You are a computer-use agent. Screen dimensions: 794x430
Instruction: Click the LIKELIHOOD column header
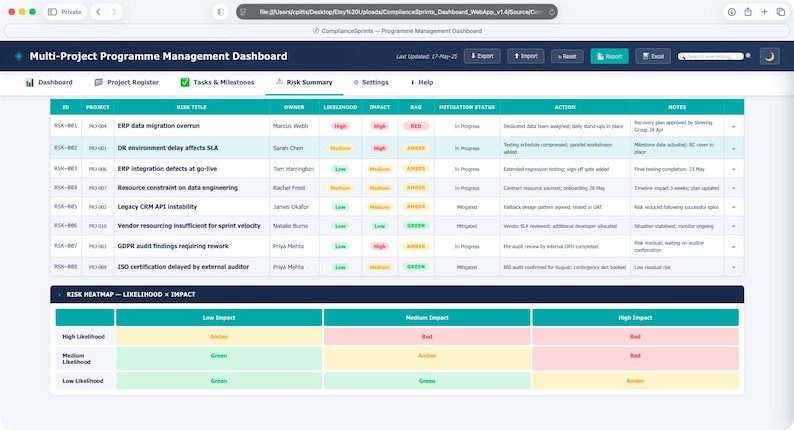(340, 107)
